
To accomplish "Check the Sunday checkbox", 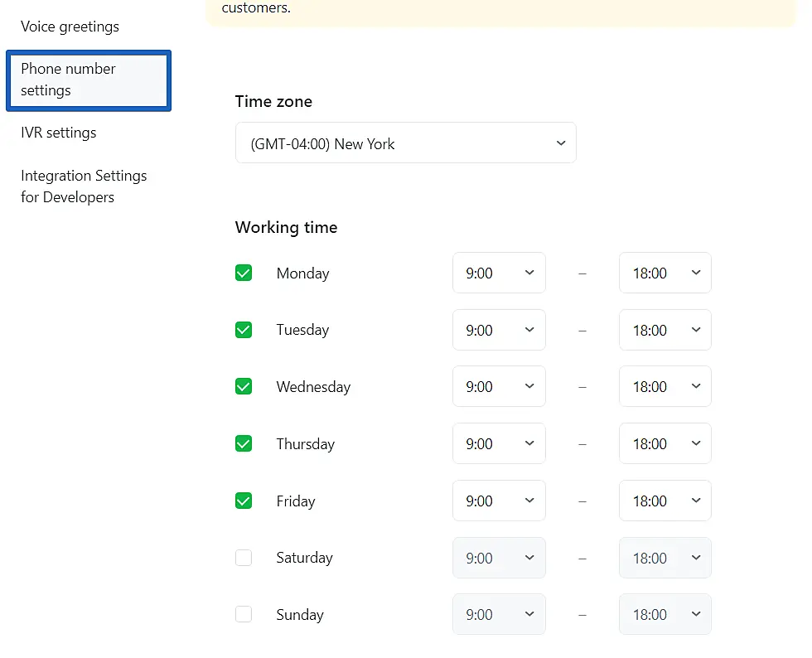I will tap(244, 614).
